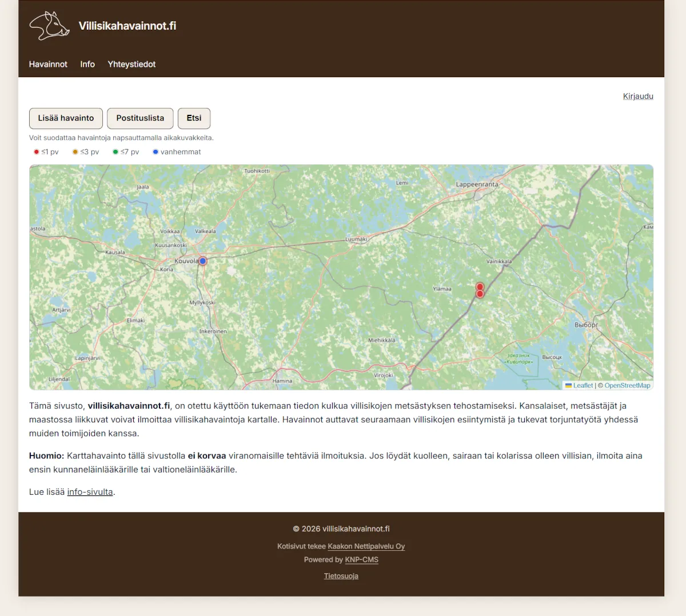Follow the info-sivulta link
Image resolution: width=686 pixels, height=616 pixels.
(90, 492)
